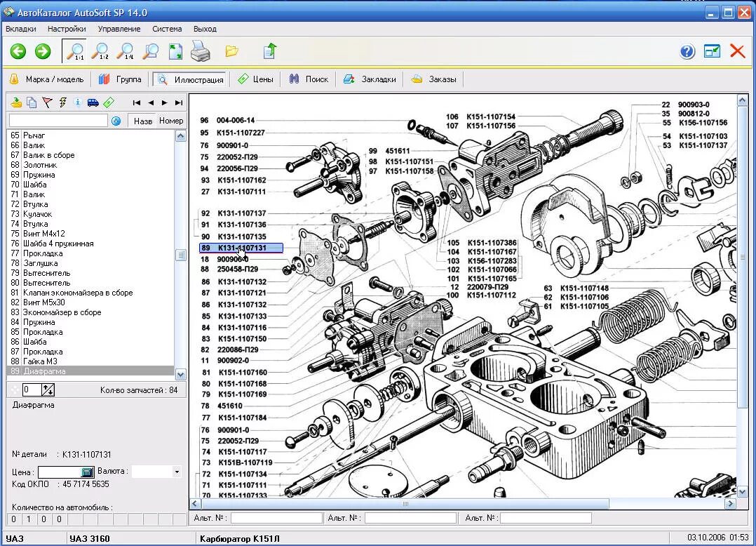Switch to the Группа tab

tap(120, 79)
